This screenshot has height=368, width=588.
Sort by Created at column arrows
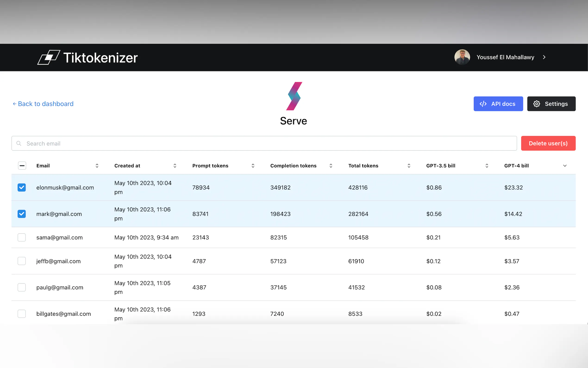point(175,166)
